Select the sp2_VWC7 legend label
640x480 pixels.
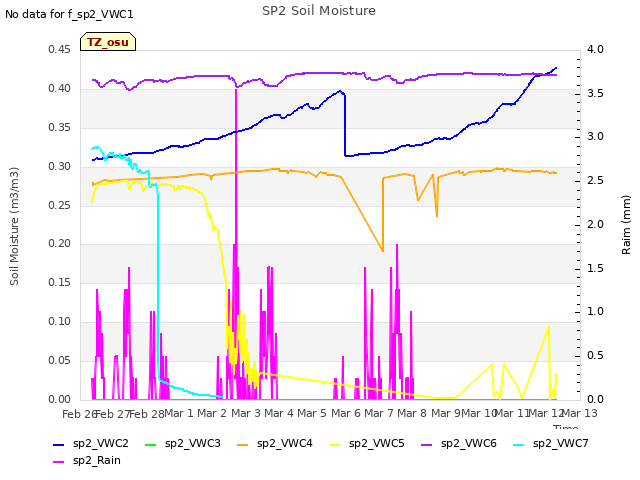(x=560, y=444)
